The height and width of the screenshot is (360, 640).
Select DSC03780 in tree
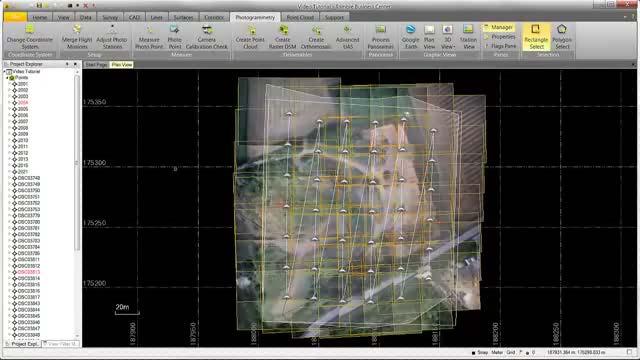(29, 222)
